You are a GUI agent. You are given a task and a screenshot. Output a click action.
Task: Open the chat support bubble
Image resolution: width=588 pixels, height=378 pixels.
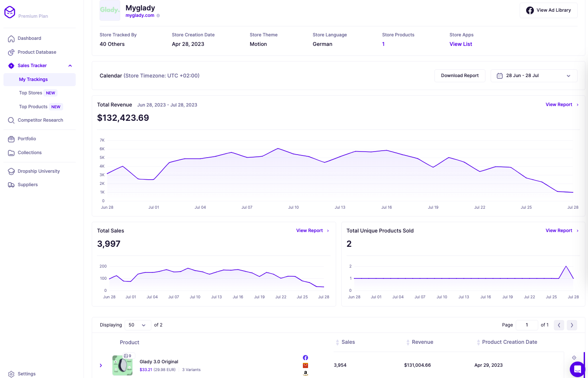(x=577, y=369)
